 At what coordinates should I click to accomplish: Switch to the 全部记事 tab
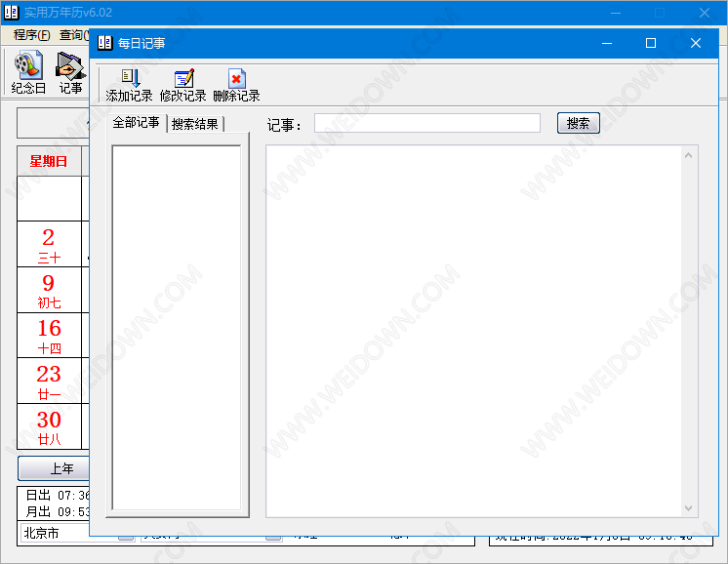[136, 123]
